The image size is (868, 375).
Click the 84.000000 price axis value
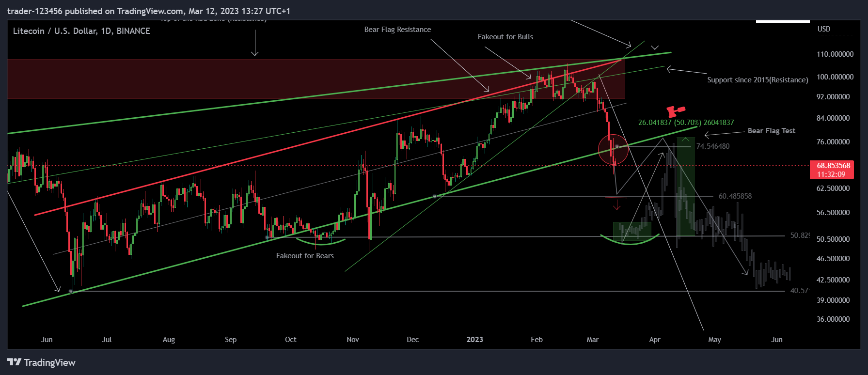coord(833,118)
